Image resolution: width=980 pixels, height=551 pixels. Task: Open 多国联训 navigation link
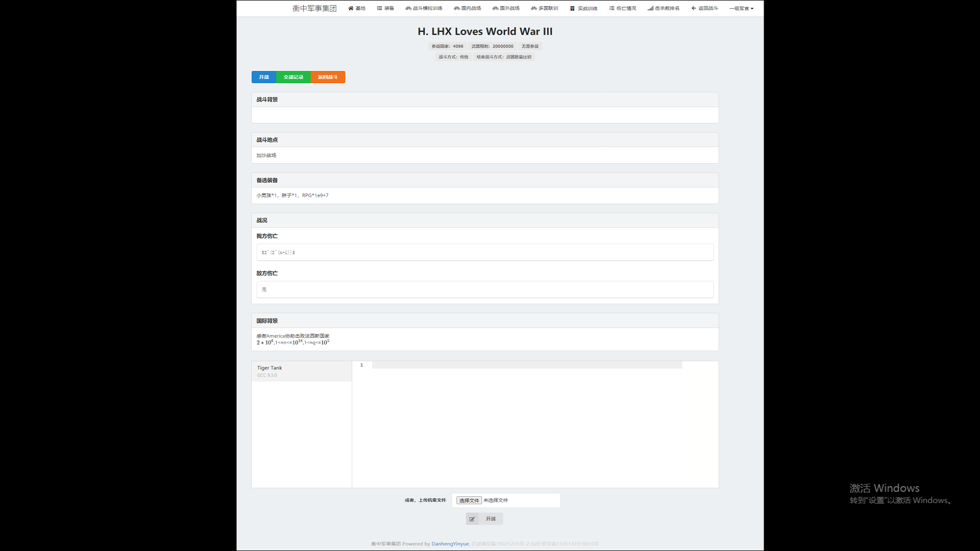pos(544,8)
